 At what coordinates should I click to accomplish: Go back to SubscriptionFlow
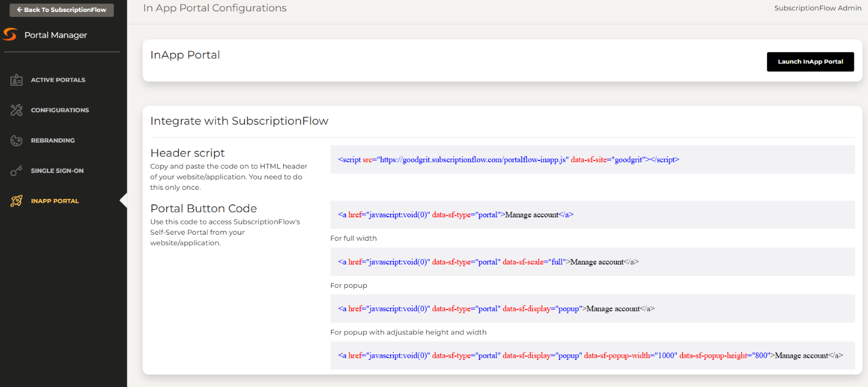[x=61, y=10]
